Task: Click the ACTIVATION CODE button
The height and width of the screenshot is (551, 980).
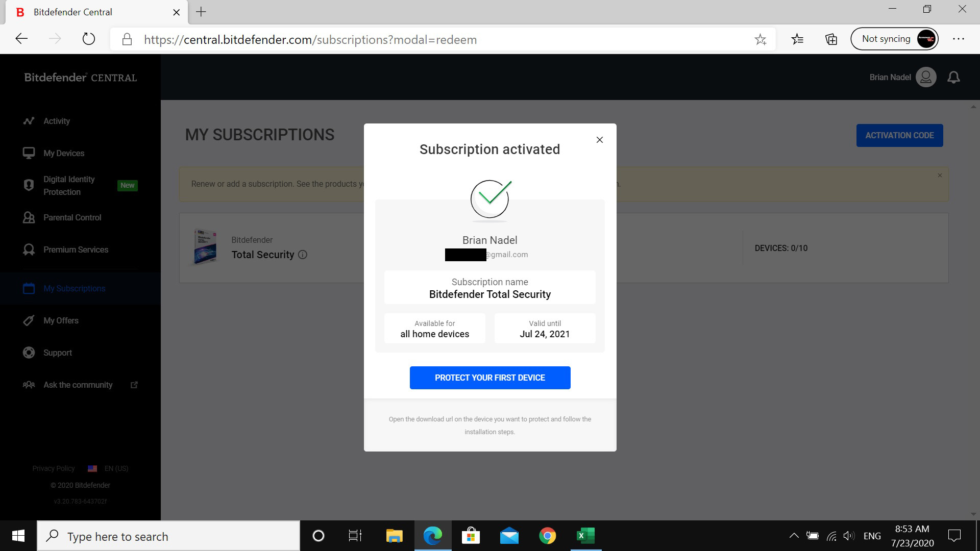Action: click(900, 135)
